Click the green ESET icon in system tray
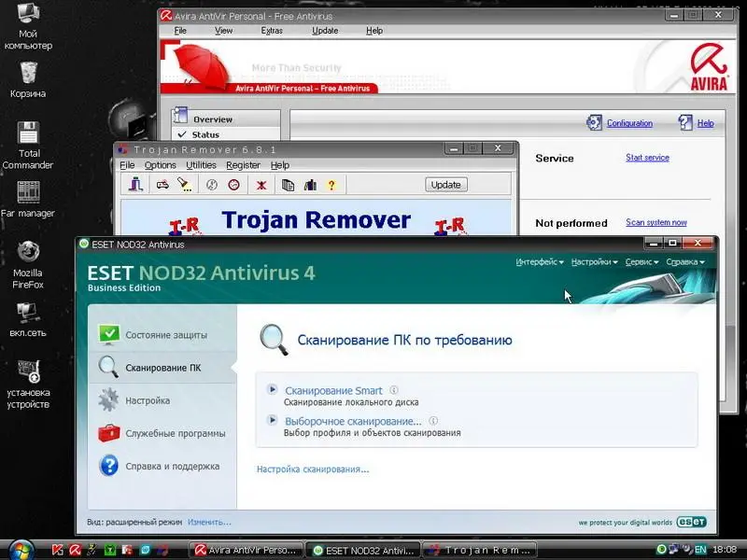The height and width of the screenshot is (560, 747). (661, 549)
